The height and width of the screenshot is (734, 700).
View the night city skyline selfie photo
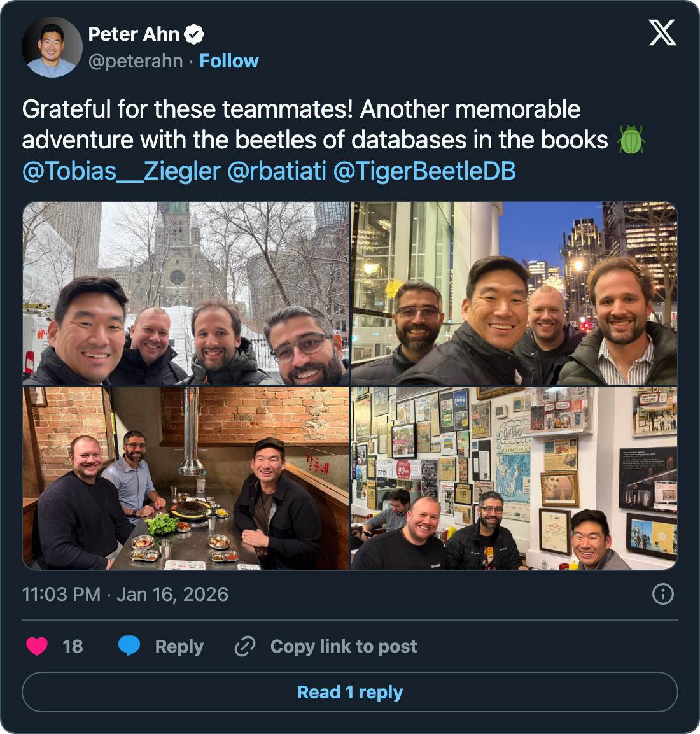(514, 293)
